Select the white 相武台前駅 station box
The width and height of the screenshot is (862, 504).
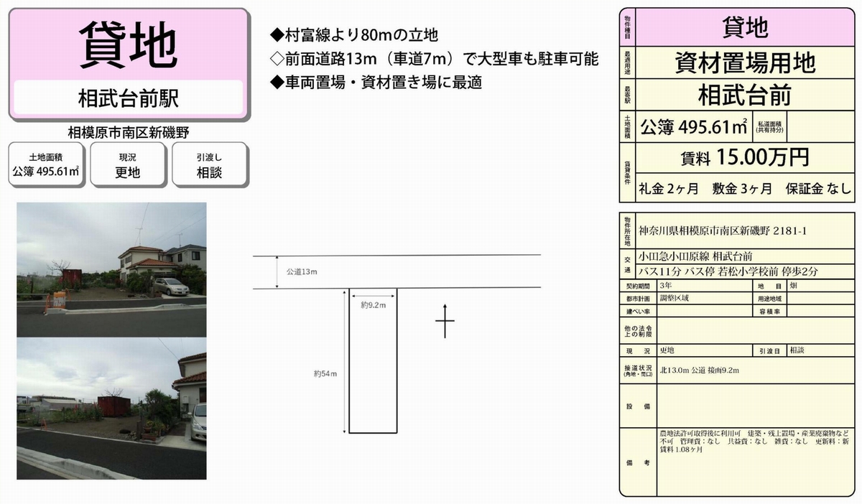click(x=129, y=97)
